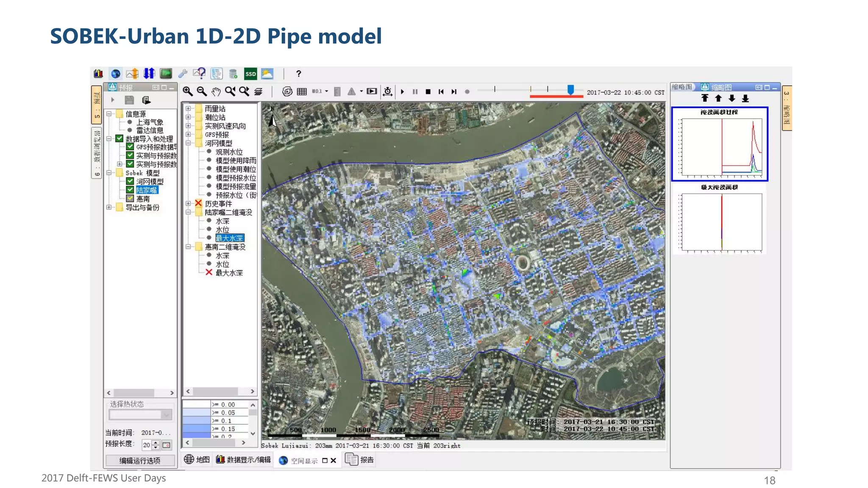The height and width of the screenshot is (488, 868).
Task: Switch to the 地图 tab
Action: coord(197,460)
